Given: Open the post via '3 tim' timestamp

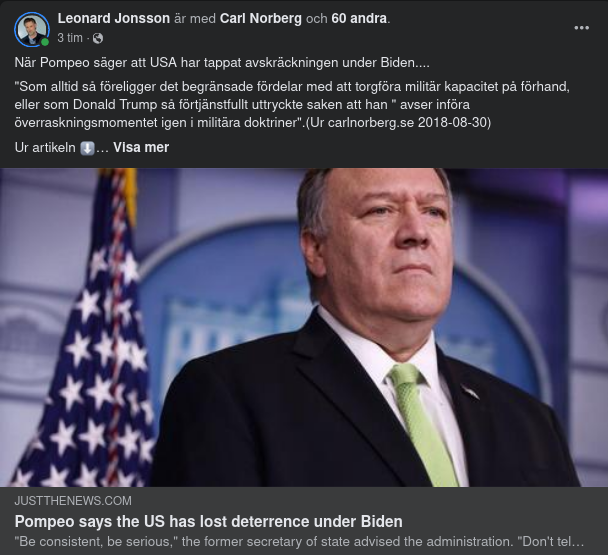Looking at the screenshot, I should [x=70, y=38].
